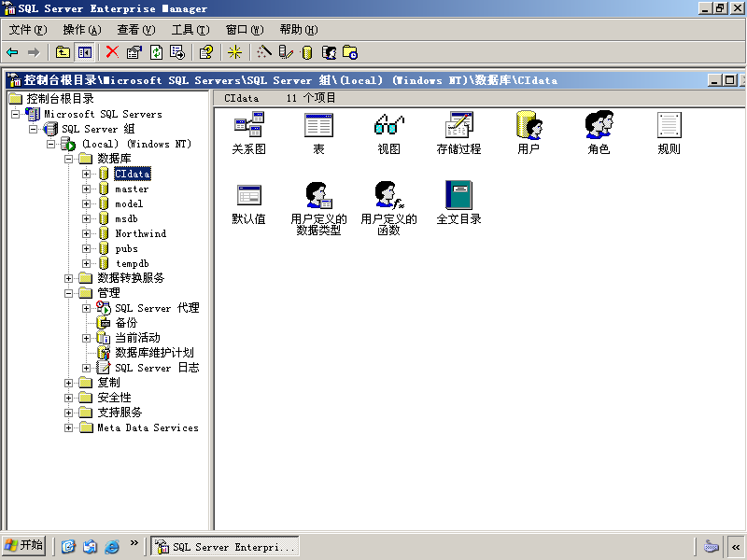The width and height of the screenshot is (747, 560).
Task: Open the 文件(F) menu
Action: click(x=28, y=30)
